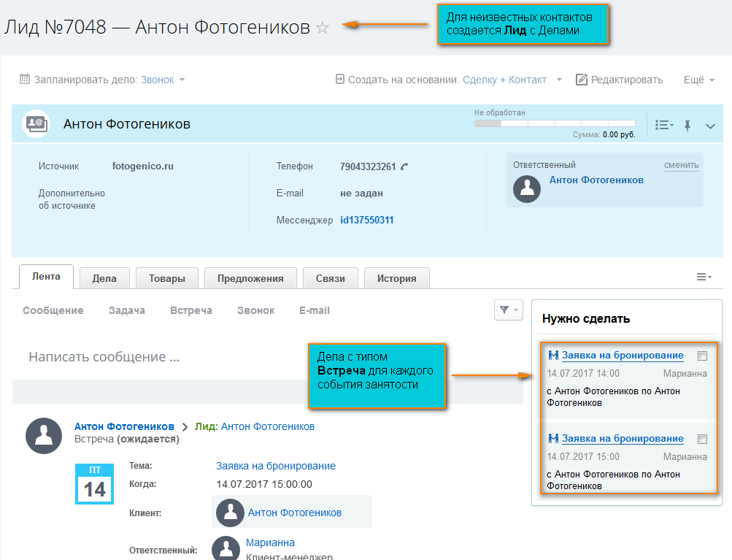Image resolution: width=732 pixels, height=560 pixels.
Task: Open the messenger link id137550311
Action: [x=367, y=220]
